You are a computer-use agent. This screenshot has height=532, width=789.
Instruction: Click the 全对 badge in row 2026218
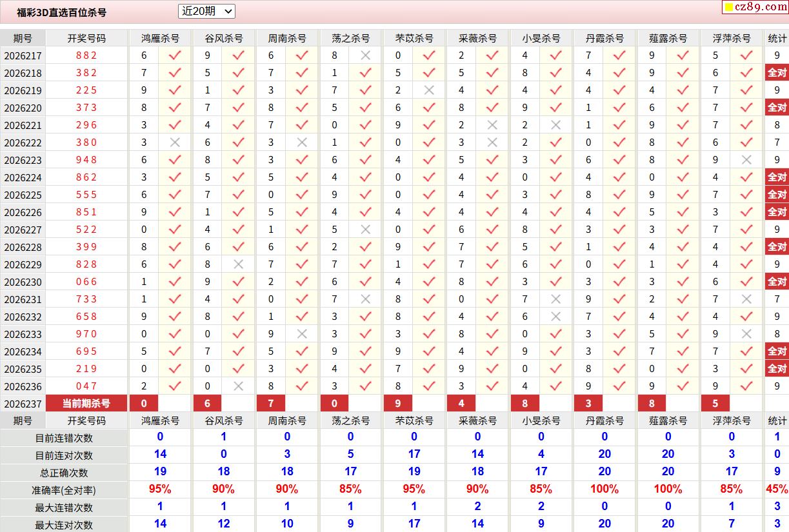[777, 73]
